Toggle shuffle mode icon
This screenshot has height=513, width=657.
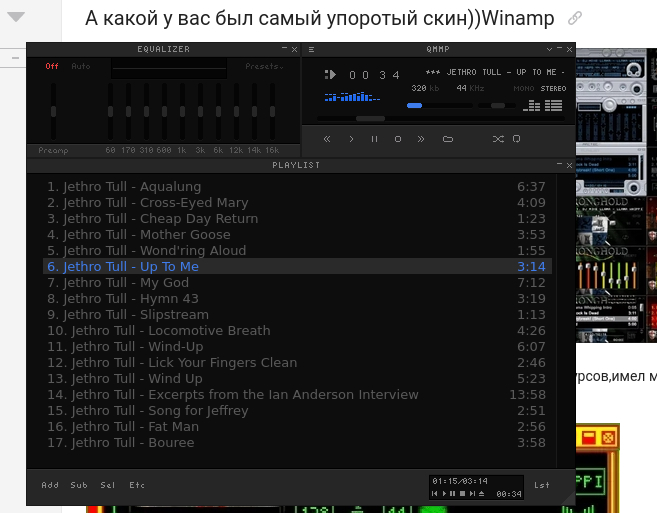(x=498, y=139)
